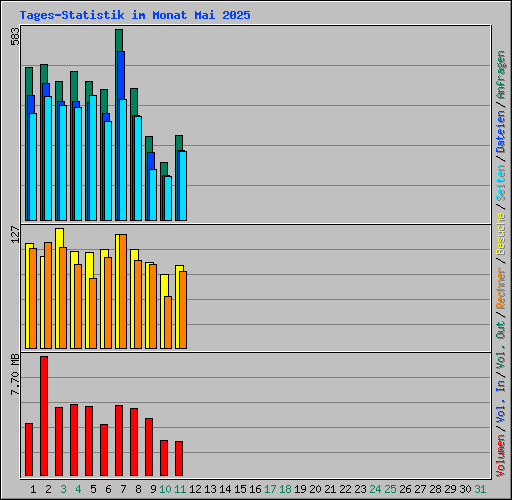Click day label '7' on the x-axis
512x500 pixels.
tap(123, 489)
